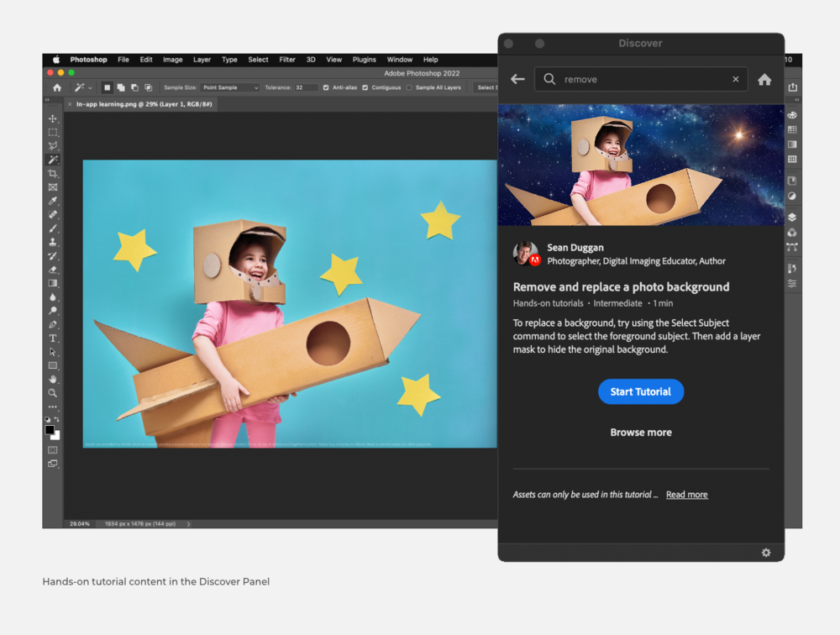The height and width of the screenshot is (635, 840).
Task: Select the Eraser tool
Action: click(x=52, y=270)
